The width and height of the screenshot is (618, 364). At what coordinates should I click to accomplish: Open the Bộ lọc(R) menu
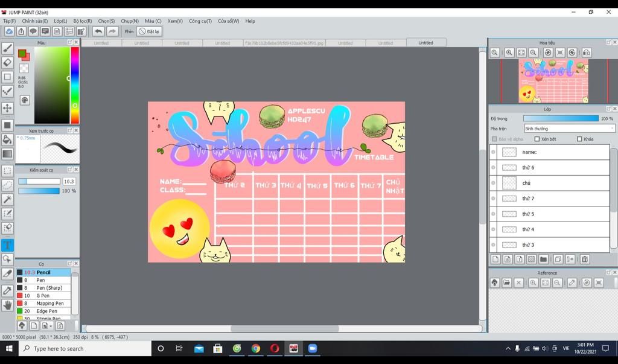(x=82, y=21)
